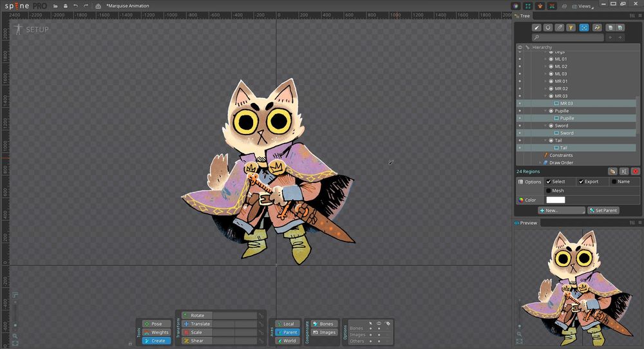Toggle Bones compensation

point(324,324)
